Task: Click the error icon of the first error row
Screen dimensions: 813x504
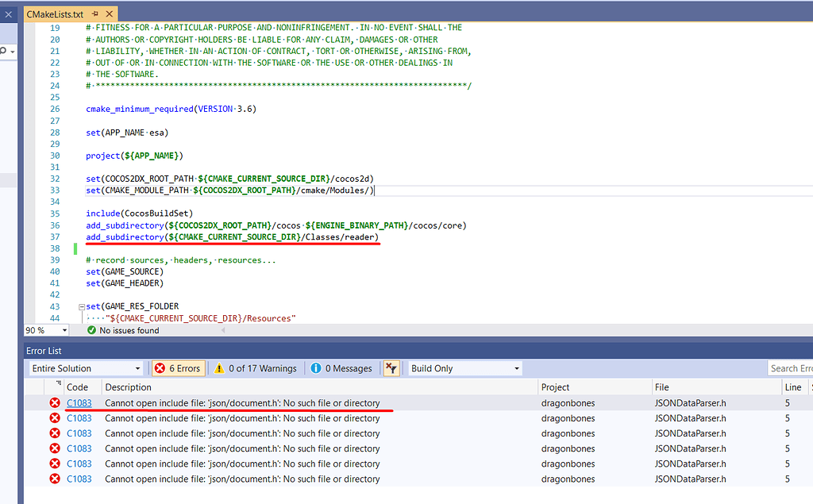Action: (x=55, y=403)
